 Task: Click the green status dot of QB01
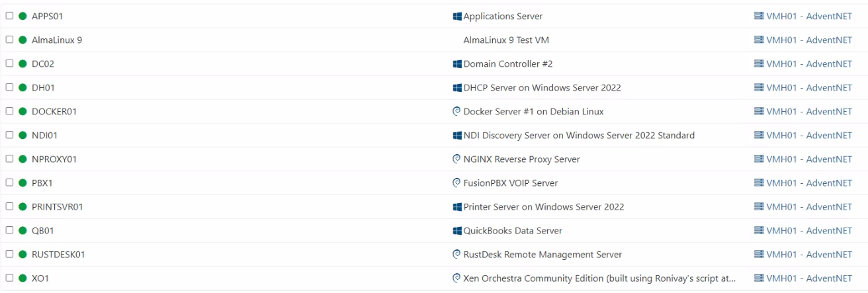point(22,230)
